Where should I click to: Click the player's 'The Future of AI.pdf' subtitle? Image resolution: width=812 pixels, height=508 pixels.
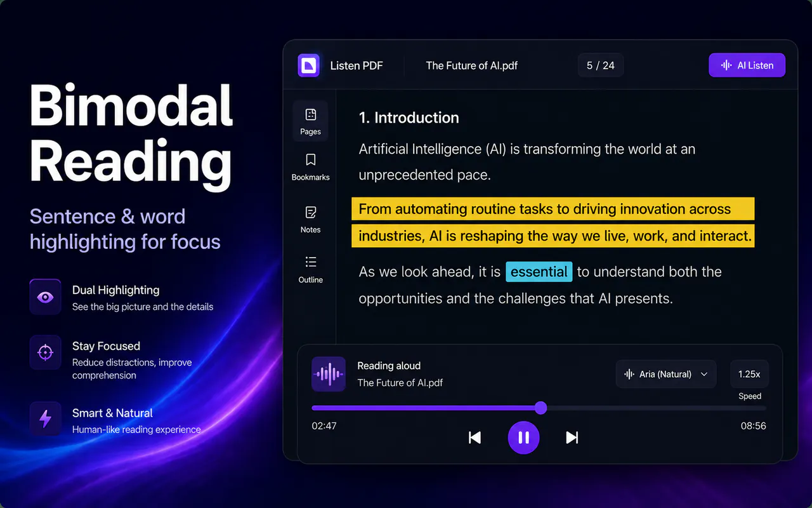coord(400,383)
